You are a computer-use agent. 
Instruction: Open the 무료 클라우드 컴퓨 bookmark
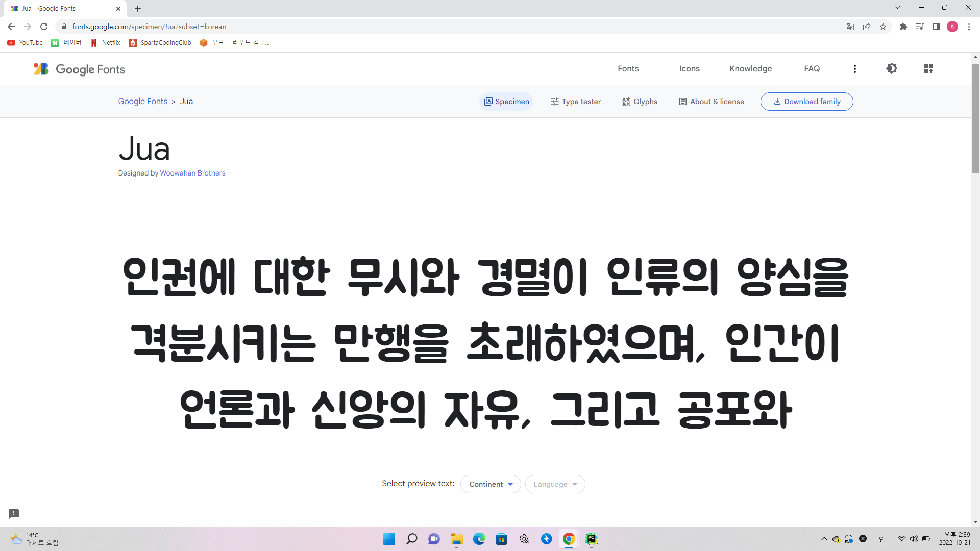235,43
